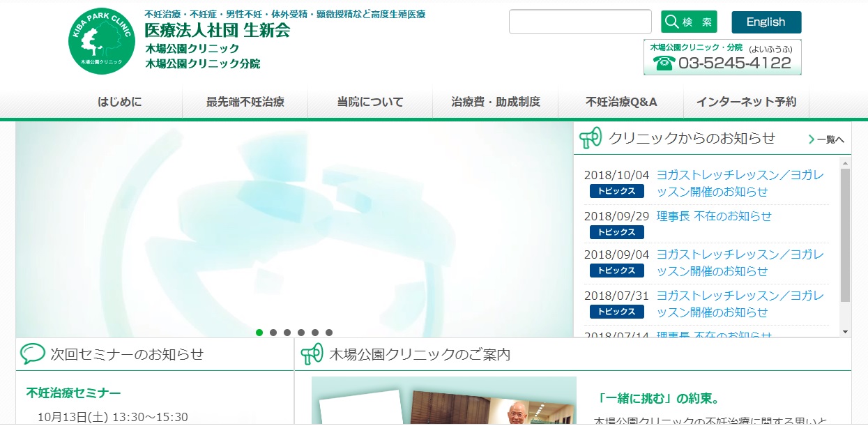Select the fifth slideshow dot

point(315,333)
